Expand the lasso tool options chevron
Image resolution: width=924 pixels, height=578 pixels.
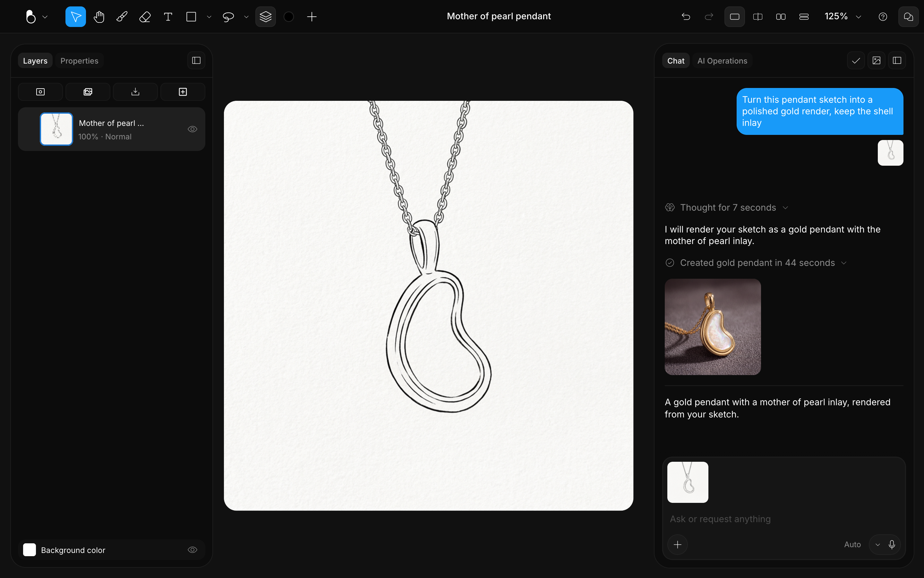pos(246,17)
